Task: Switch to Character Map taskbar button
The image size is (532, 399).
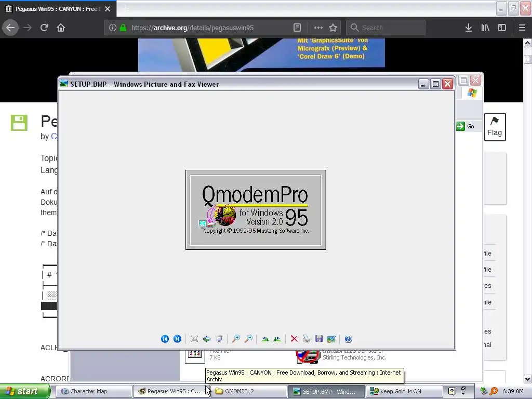Action: [93, 391]
